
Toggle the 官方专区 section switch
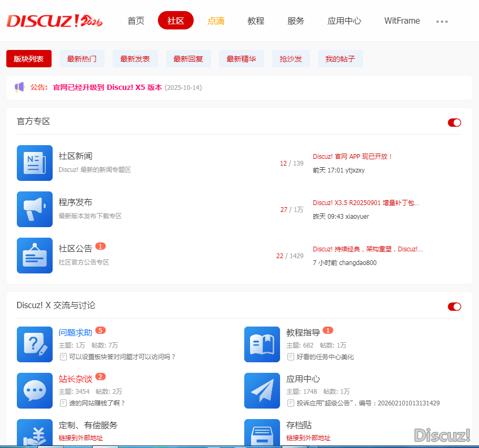pyautogui.click(x=454, y=123)
